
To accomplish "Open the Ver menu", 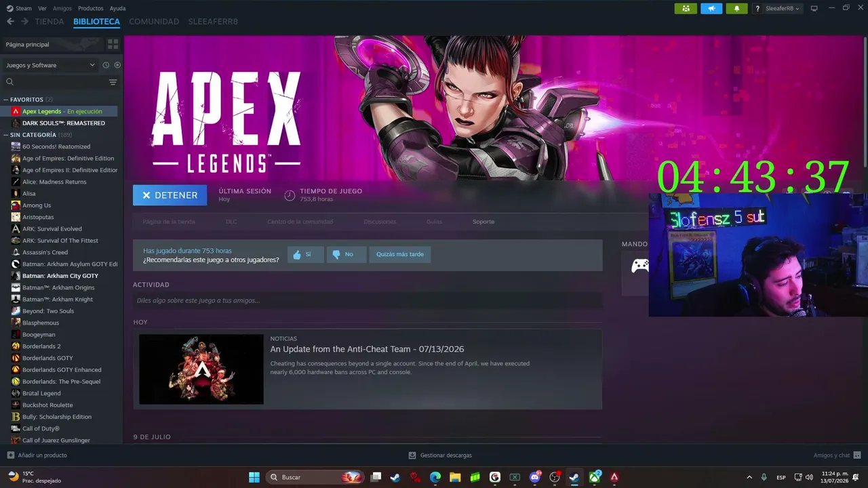I will (x=43, y=8).
